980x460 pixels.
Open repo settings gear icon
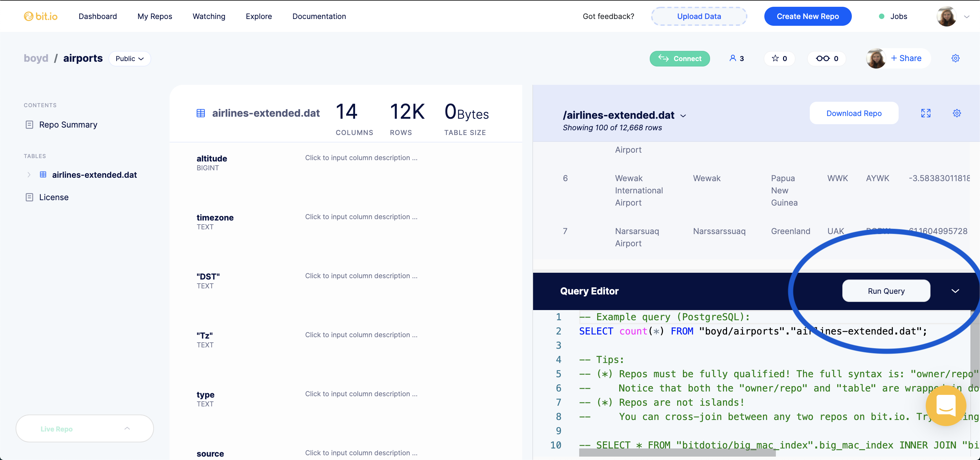tap(955, 58)
